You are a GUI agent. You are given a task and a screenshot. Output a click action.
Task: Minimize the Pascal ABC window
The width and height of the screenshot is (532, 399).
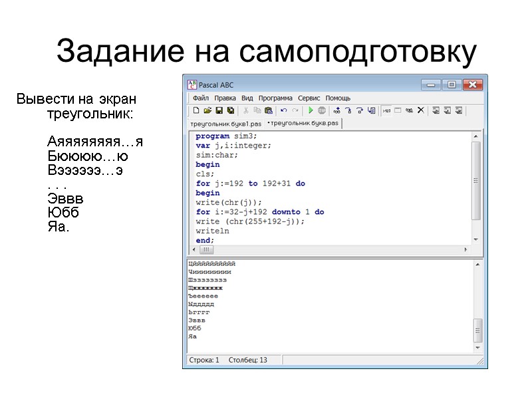tap(431, 85)
